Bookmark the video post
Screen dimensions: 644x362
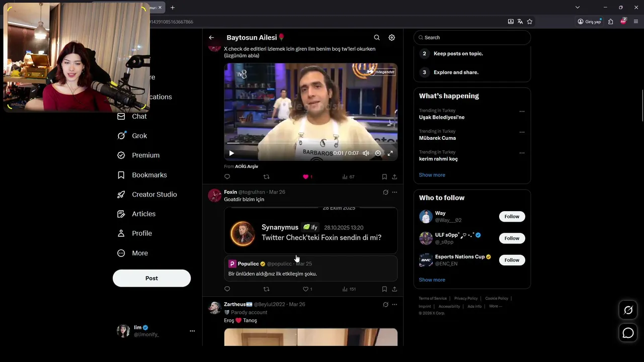tap(384, 177)
